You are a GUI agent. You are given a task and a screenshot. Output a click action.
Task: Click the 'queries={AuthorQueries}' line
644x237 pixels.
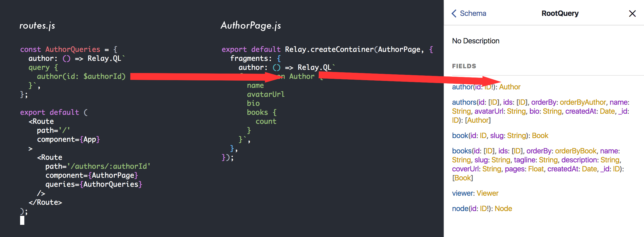click(94, 184)
